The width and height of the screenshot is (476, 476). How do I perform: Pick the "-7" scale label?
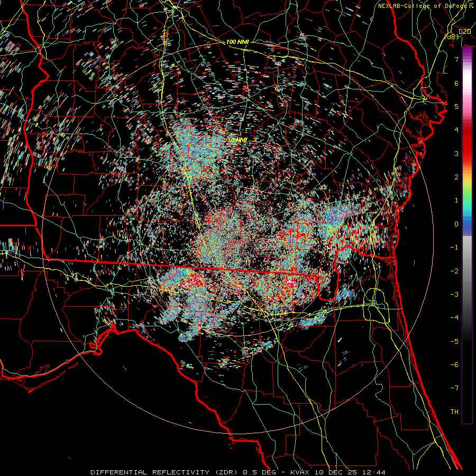click(454, 388)
